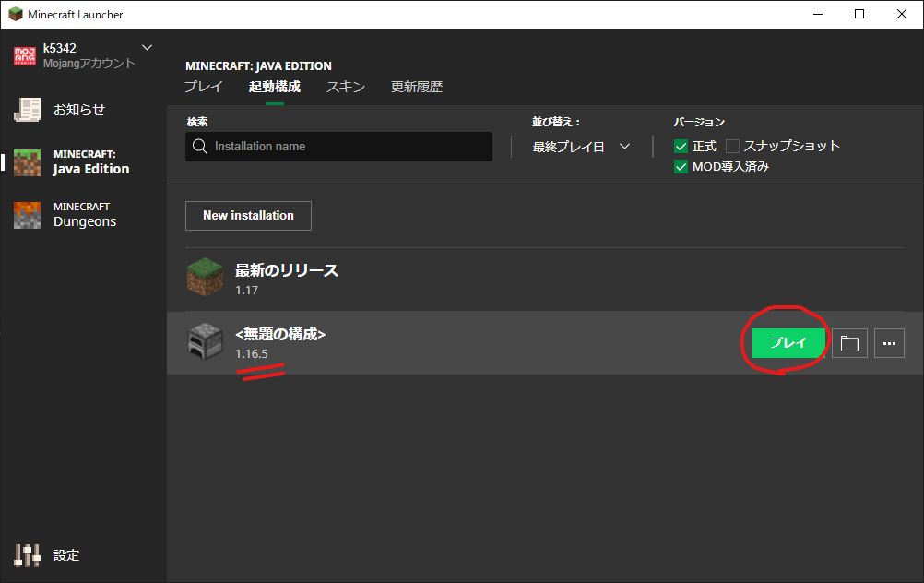Click the grass block icon beside 最新のリリース
924x583 pixels.
click(204, 276)
